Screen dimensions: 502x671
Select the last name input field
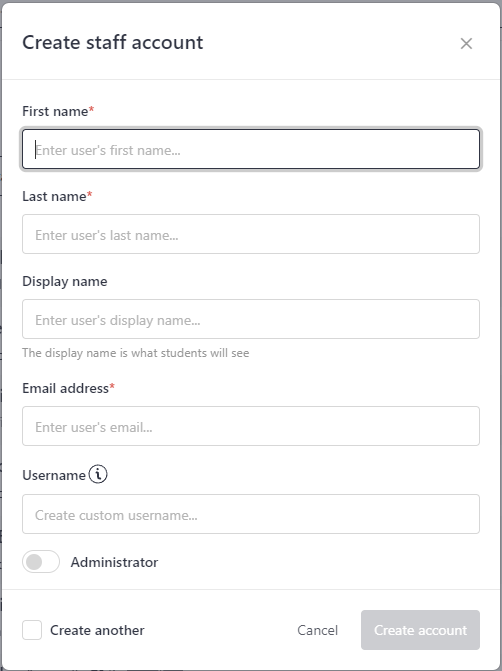point(251,234)
